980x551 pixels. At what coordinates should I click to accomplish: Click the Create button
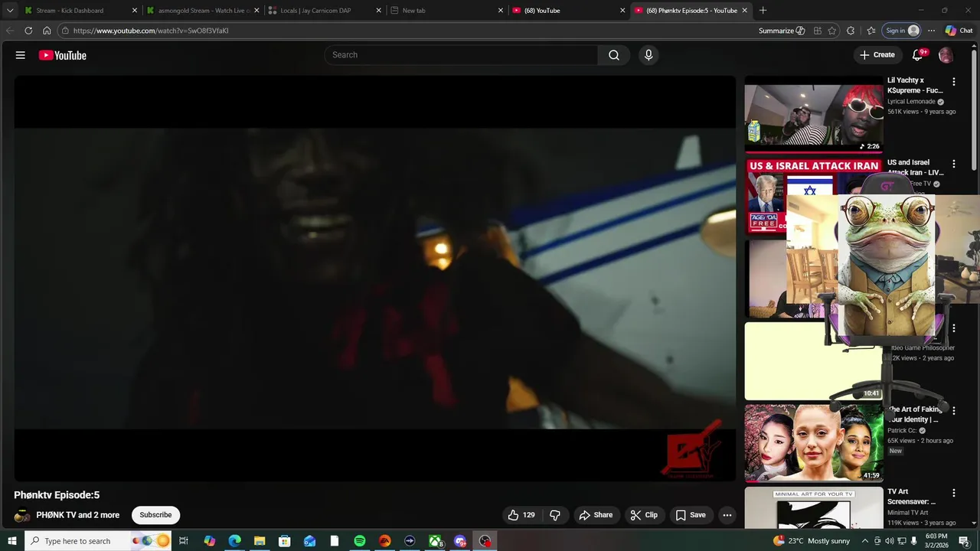point(877,55)
